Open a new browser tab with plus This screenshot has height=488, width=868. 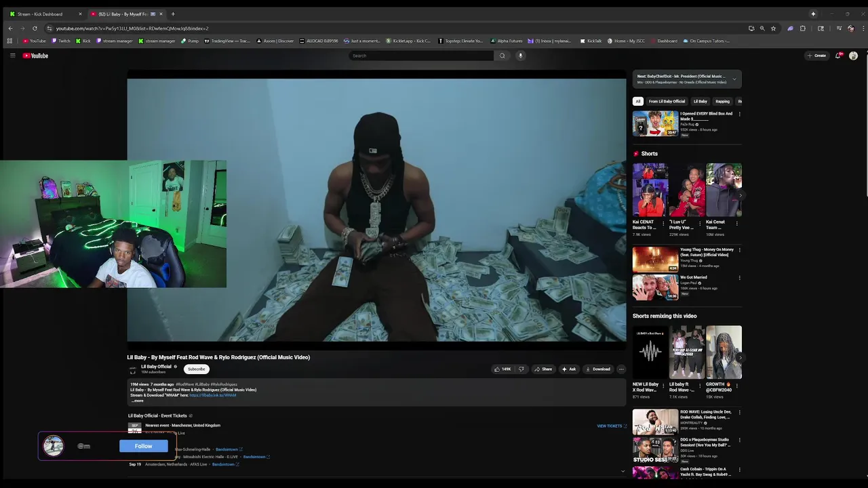coord(173,14)
